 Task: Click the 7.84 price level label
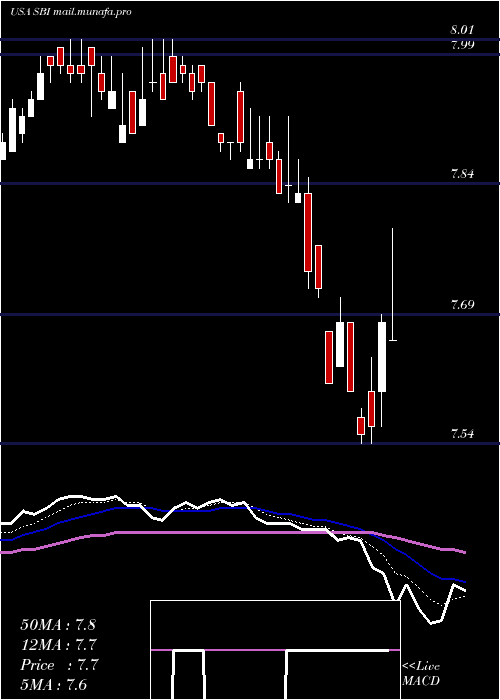point(462,174)
